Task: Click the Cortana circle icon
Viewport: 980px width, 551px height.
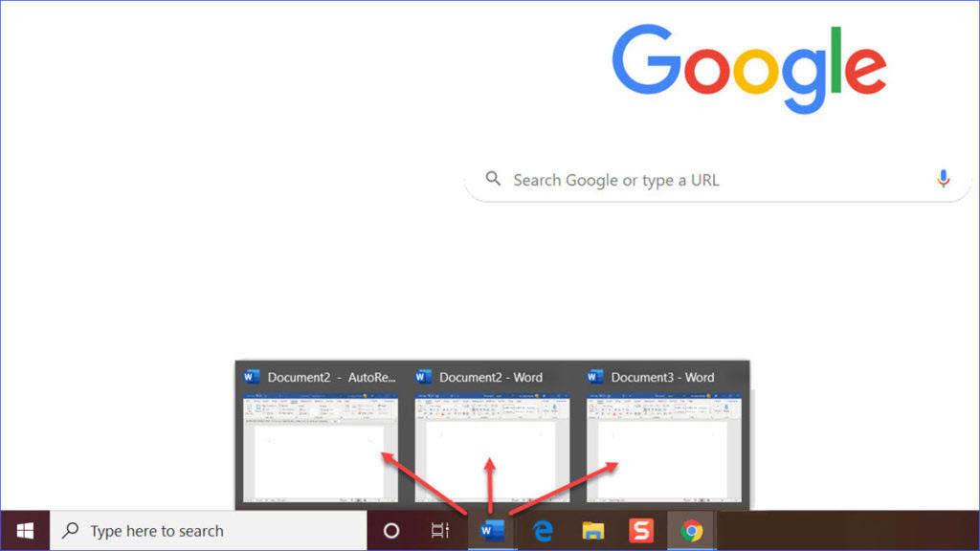Action: [x=391, y=530]
